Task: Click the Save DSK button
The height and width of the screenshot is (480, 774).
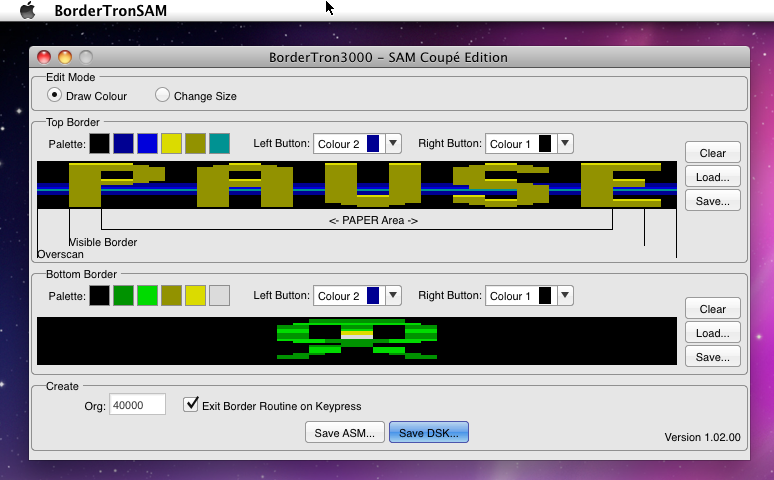Action: (428, 433)
